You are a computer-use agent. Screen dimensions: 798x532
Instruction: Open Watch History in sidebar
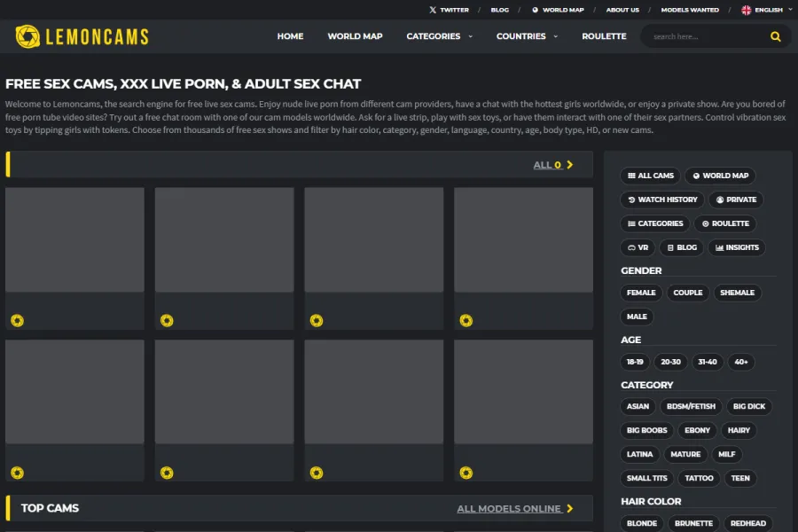coord(661,199)
